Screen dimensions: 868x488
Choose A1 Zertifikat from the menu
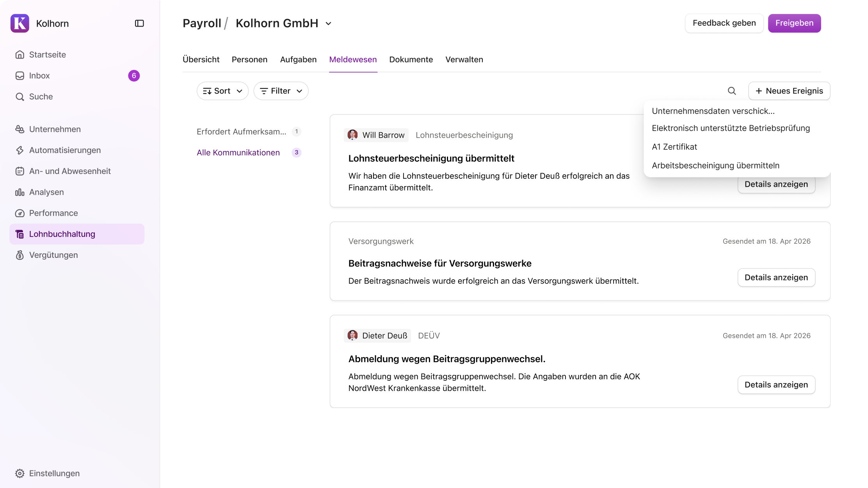(x=736, y=147)
